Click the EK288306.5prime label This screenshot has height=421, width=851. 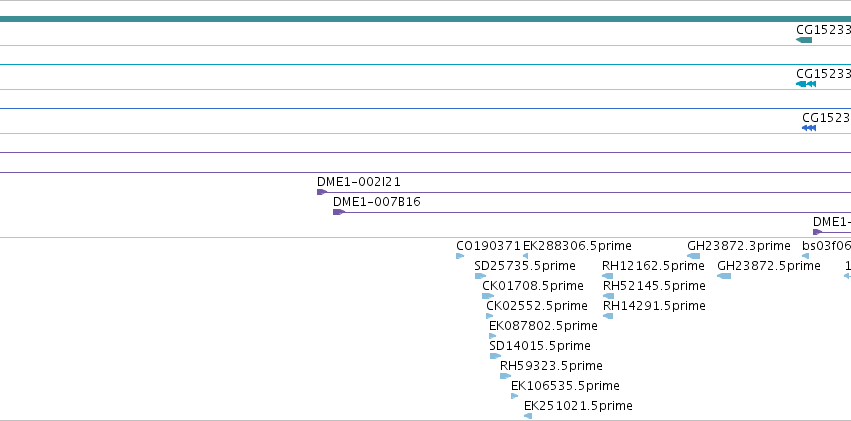point(577,246)
